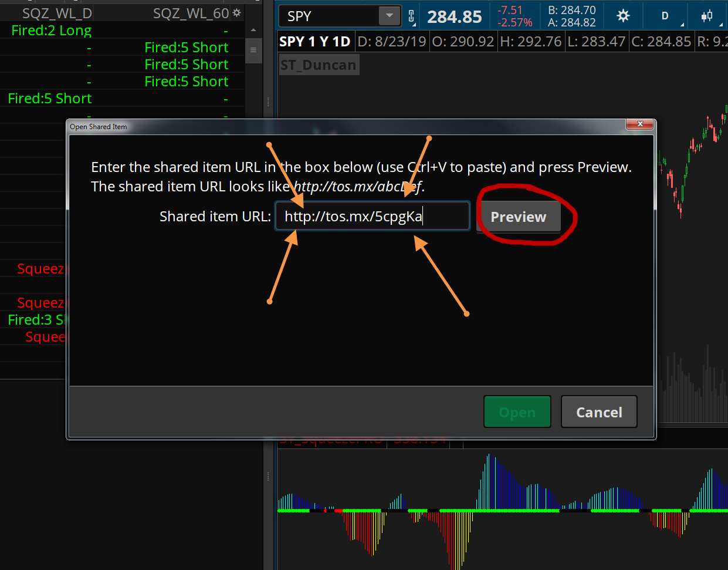Open the D timeframe selector
The height and width of the screenshot is (570, 728).
[x=665, y=16]
